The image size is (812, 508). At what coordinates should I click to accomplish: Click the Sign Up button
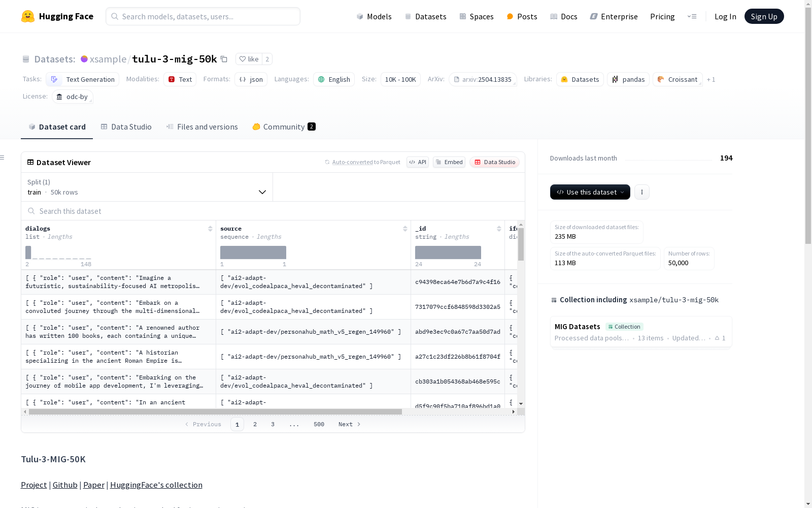tap(764, 16)
